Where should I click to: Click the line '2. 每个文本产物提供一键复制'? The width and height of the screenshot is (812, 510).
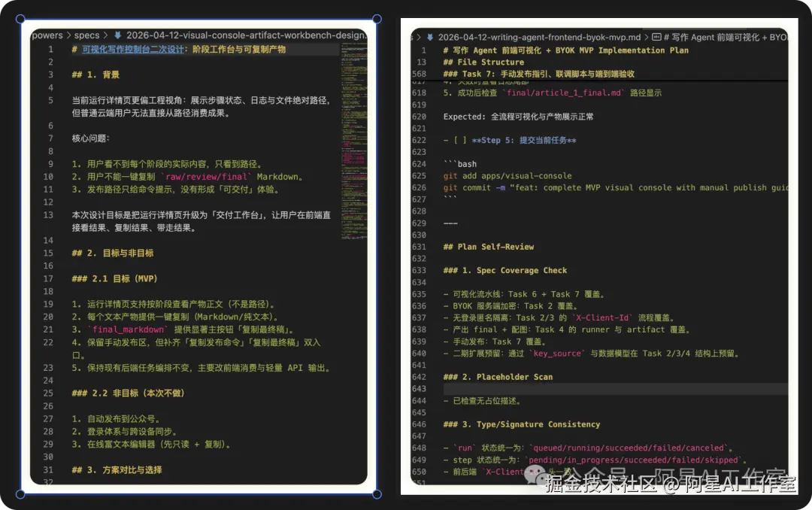click(x=177, y=317)
